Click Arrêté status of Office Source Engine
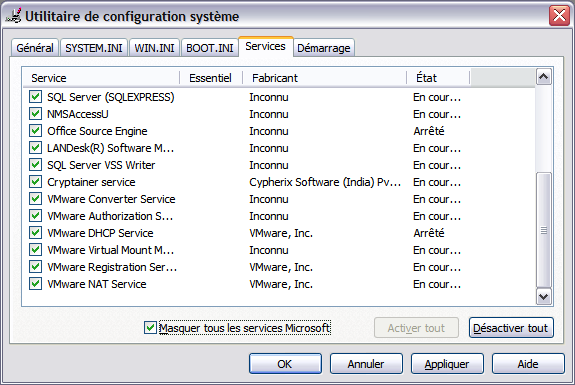The height and width of the screenshot is (385, 575). click(429, 131)
